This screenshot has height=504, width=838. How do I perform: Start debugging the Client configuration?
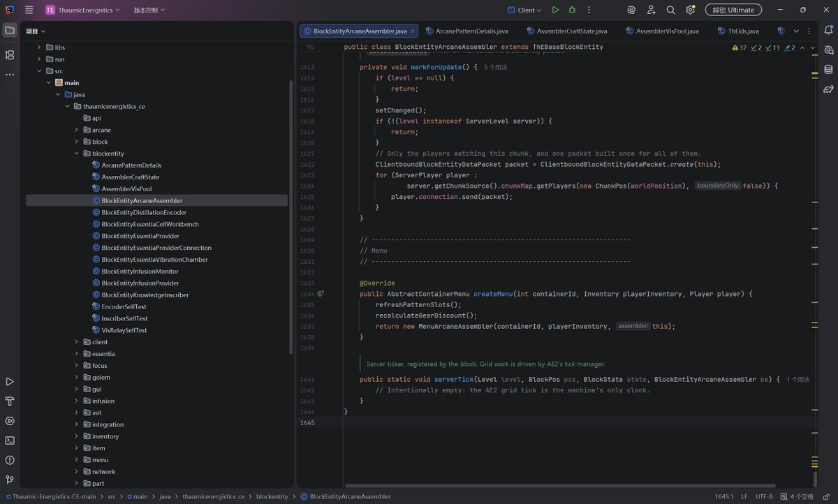click(x=573, y=10)
